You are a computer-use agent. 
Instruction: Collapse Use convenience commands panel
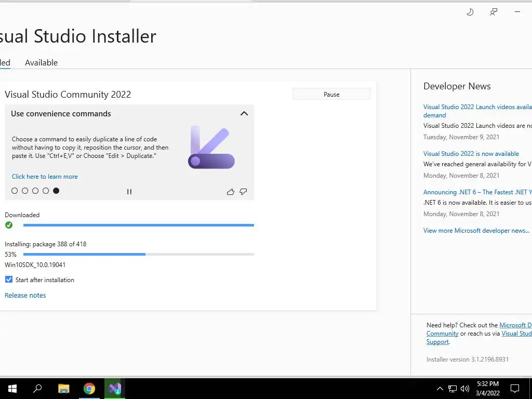tap(244, 114)
